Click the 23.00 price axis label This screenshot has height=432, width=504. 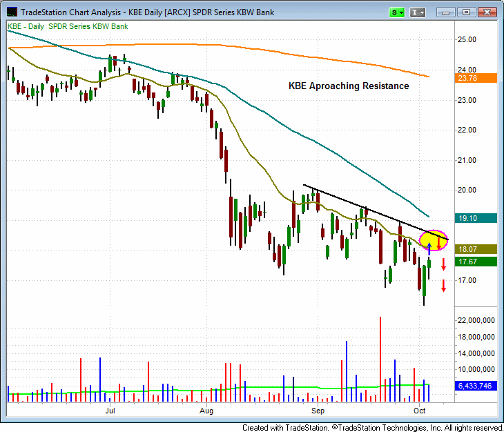(x=467, y=100)
